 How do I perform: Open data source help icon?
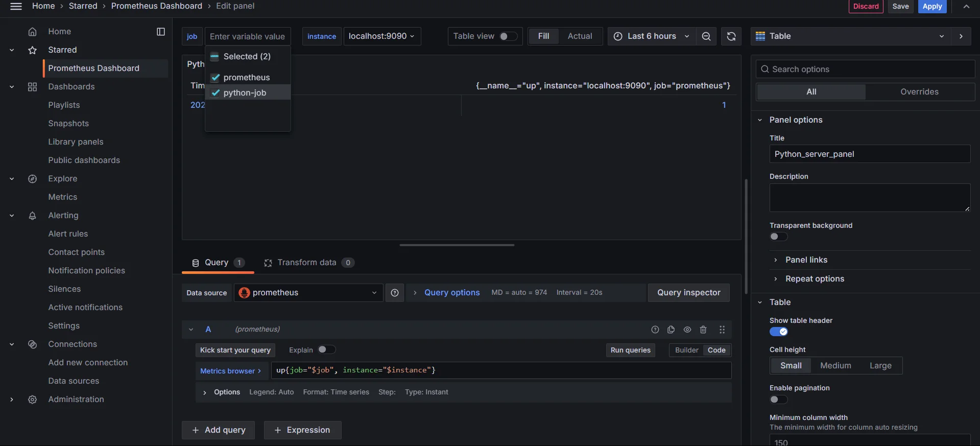point(395,293)
